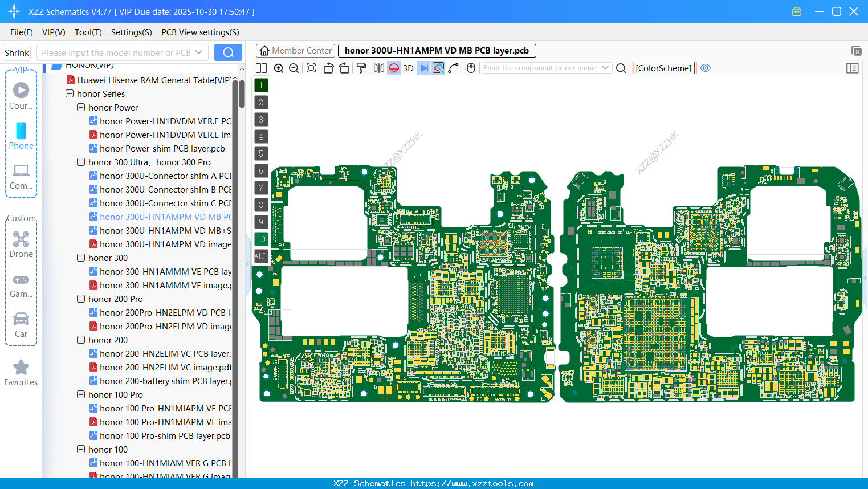Select the Game console category icon
Viewport: 868px width, 489px height.
coord(21,285)
